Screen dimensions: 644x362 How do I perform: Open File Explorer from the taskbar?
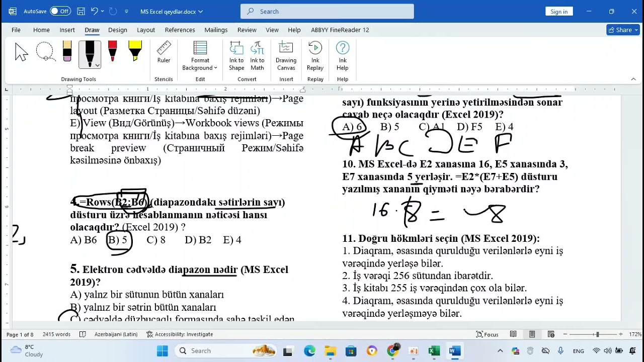coord(330,350)
